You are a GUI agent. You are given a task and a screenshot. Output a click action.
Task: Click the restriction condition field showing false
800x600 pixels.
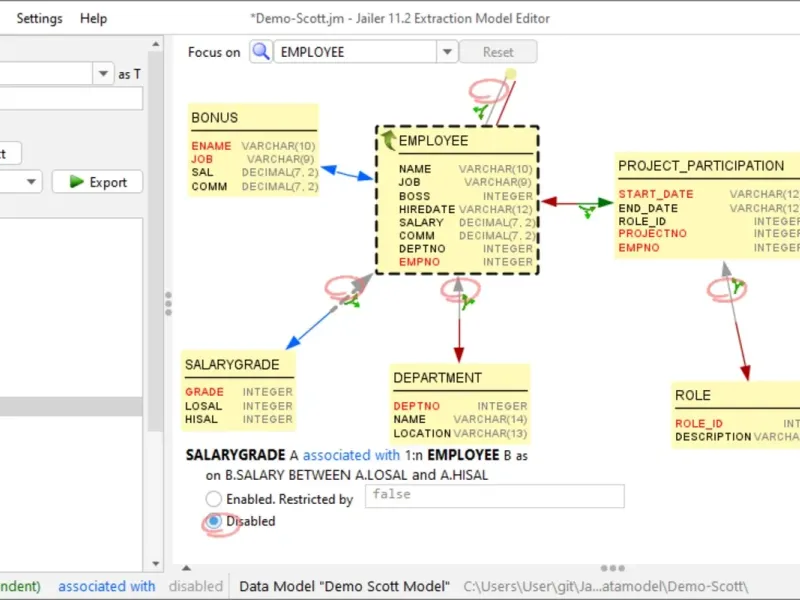coord(494,496)
